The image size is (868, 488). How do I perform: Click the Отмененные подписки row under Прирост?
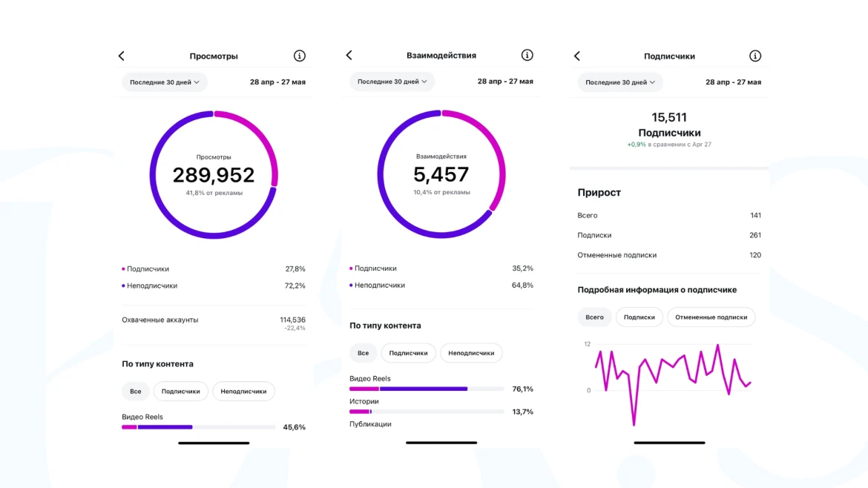tap(669, 255)
